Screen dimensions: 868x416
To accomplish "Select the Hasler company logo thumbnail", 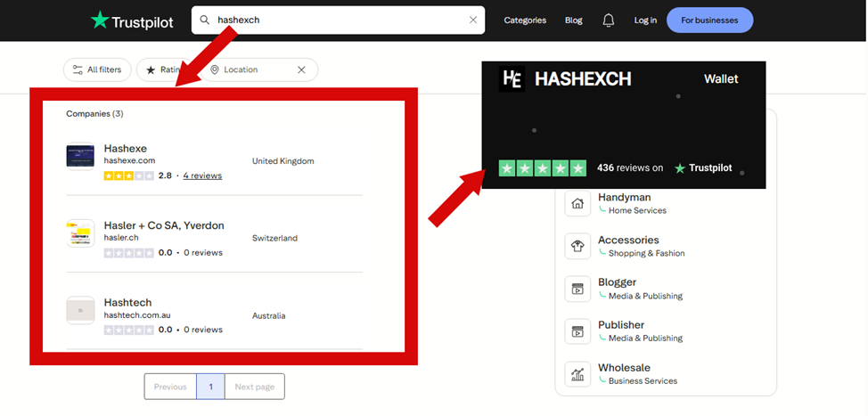I will pyautogui.click(x=80, y=232).
